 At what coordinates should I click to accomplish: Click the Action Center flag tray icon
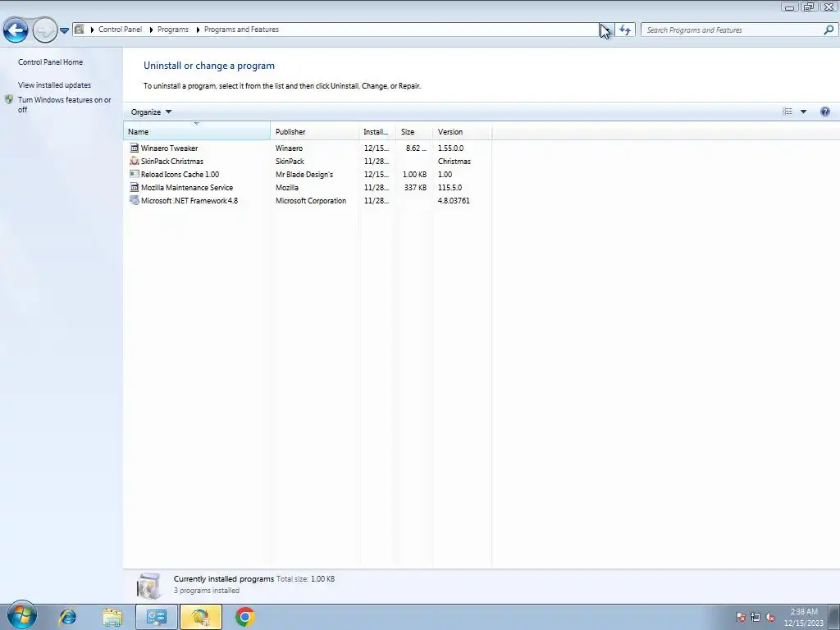pyautogui.click(x=741, y=617)
